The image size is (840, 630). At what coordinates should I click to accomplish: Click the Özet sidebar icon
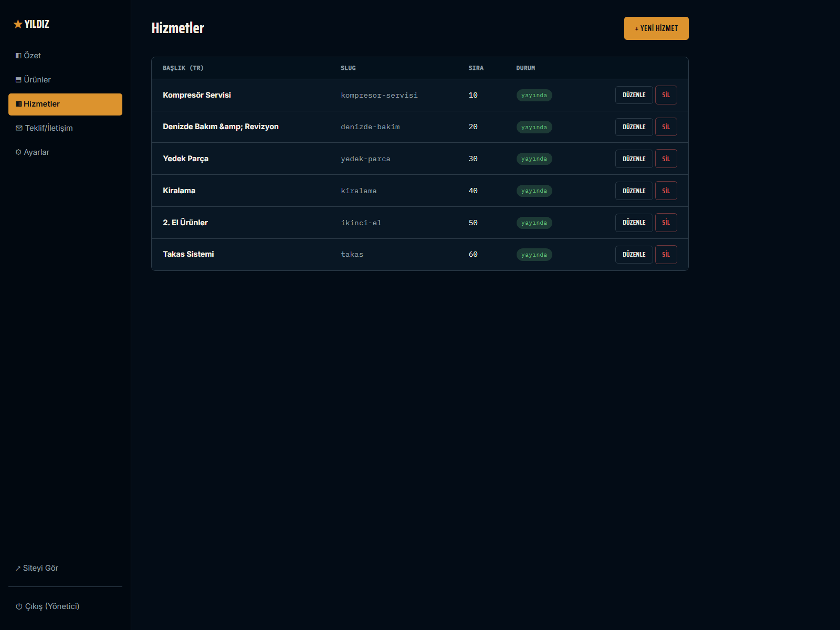pyautogui.click(x=18, y=56)
